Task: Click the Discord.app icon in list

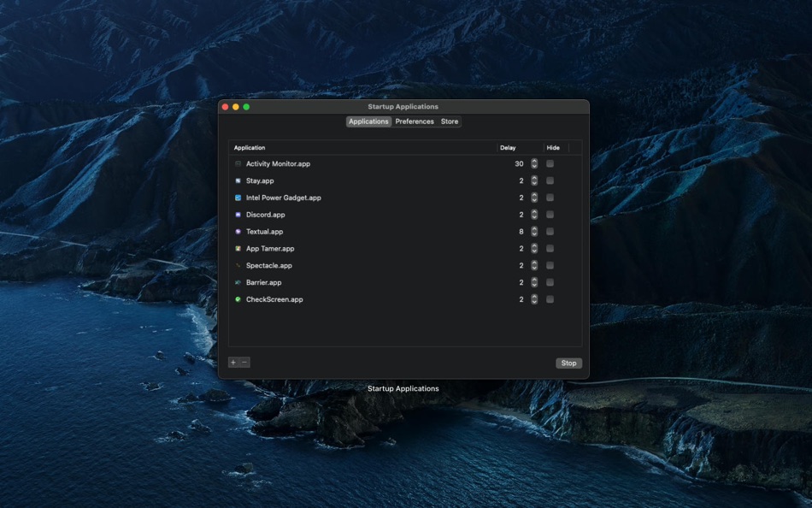Action: (238, 215)
